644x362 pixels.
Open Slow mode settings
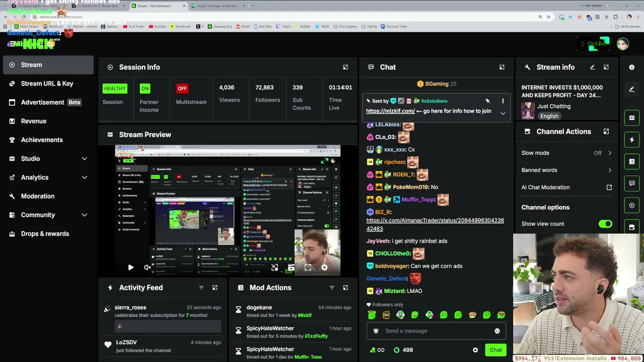point(567,153)
